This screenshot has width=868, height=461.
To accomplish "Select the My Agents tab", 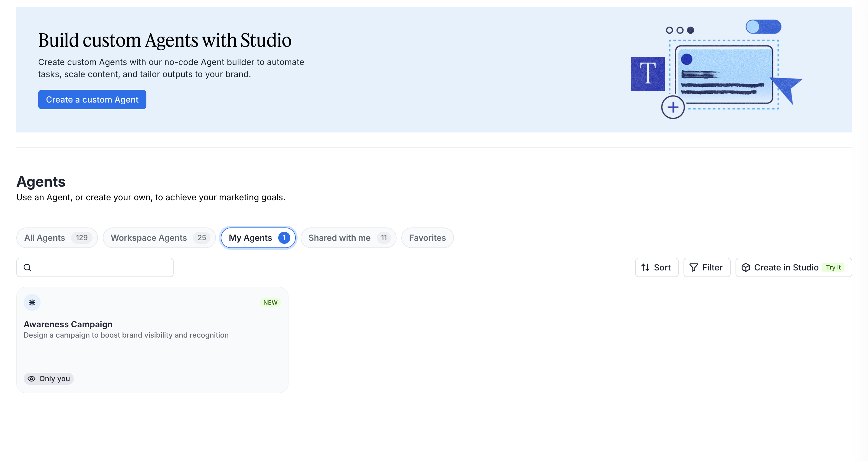I will click(258, 238).
